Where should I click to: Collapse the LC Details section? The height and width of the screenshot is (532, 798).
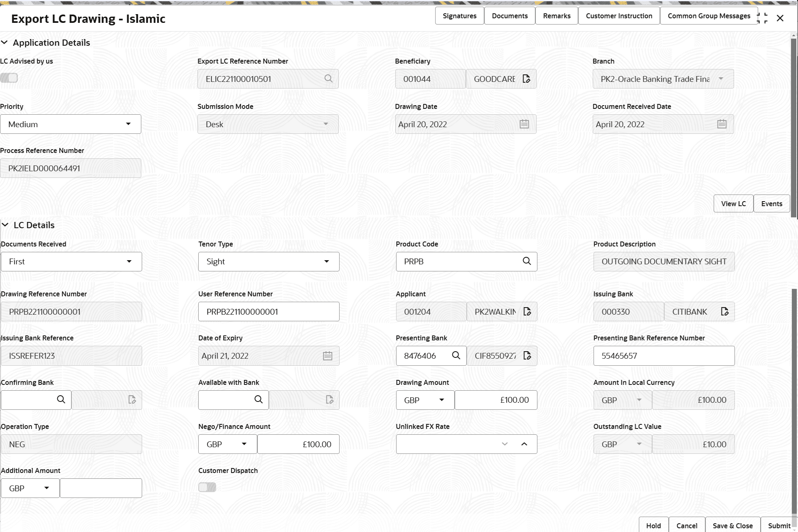5,225
